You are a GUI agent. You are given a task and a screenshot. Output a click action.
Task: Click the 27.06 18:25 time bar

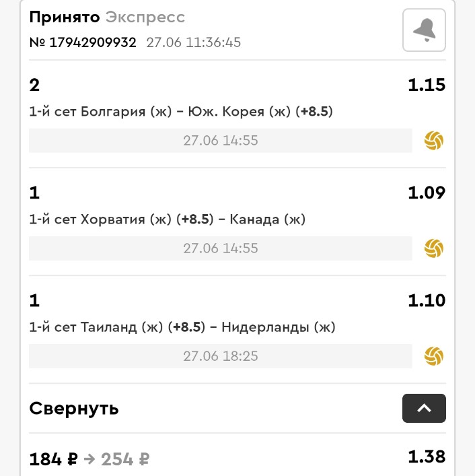click(x=220, y=355)
